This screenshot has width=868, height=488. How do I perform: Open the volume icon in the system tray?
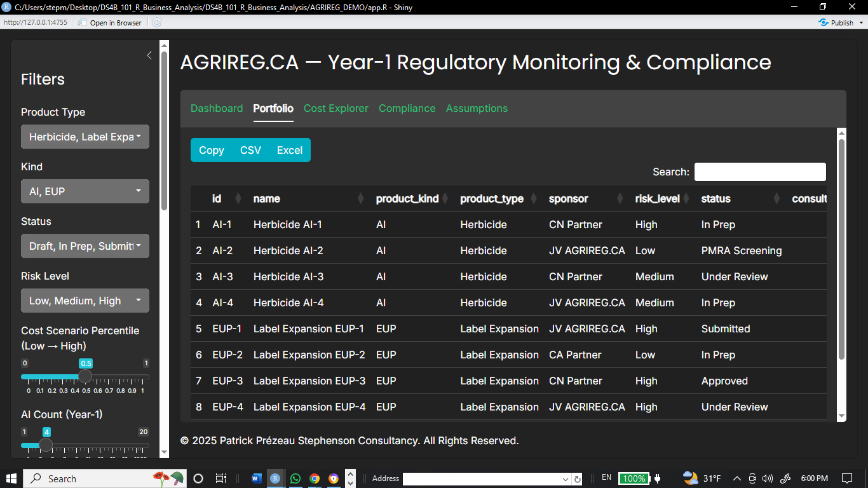768,478
